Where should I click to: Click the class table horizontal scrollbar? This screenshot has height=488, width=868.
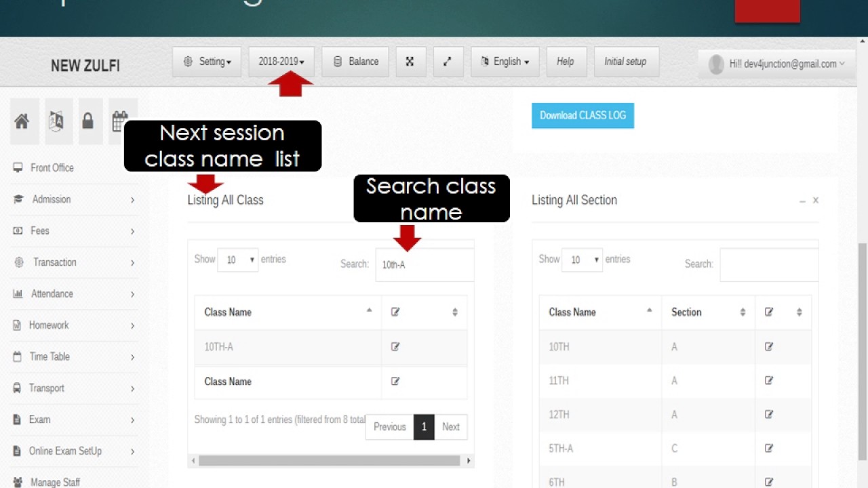(329, 461)
